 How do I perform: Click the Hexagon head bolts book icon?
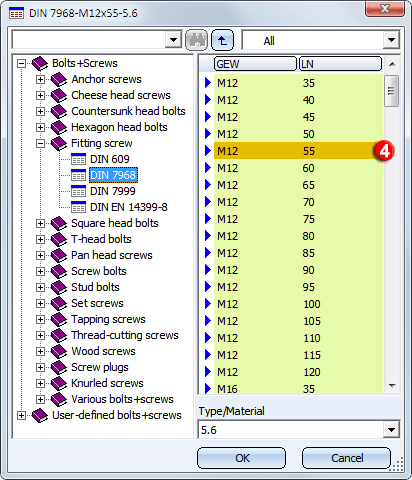click(59, 127)
